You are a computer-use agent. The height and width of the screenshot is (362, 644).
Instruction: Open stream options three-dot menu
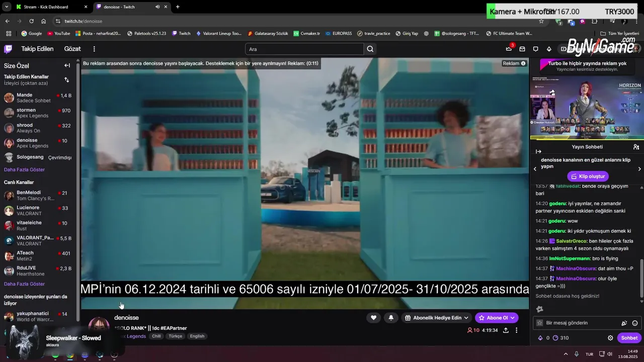(x=516, y=330)
